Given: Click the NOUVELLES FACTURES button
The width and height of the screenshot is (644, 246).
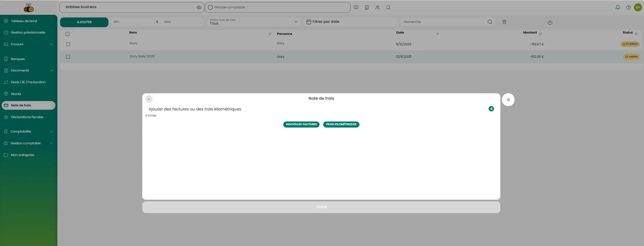Looking at the screenshot, I should point(301,125).
